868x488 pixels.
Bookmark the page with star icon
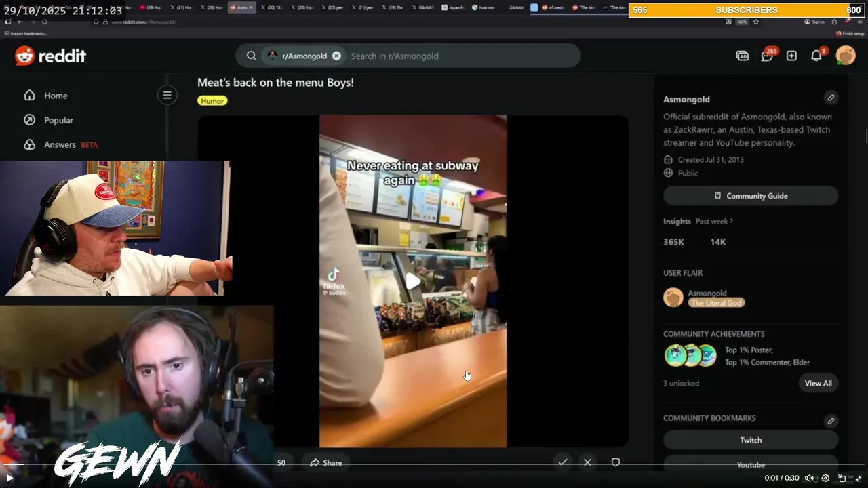pyautogui.click(x=755, y=22)
